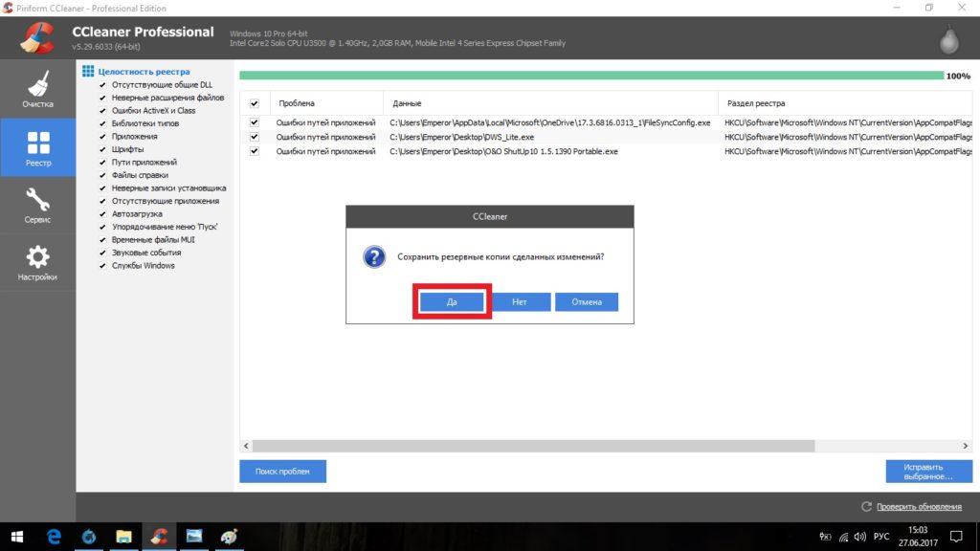The width and height of the screenshot is (980, 551).
Task: Toggle the select-all checkbox in table header
Action: (255, 103)
